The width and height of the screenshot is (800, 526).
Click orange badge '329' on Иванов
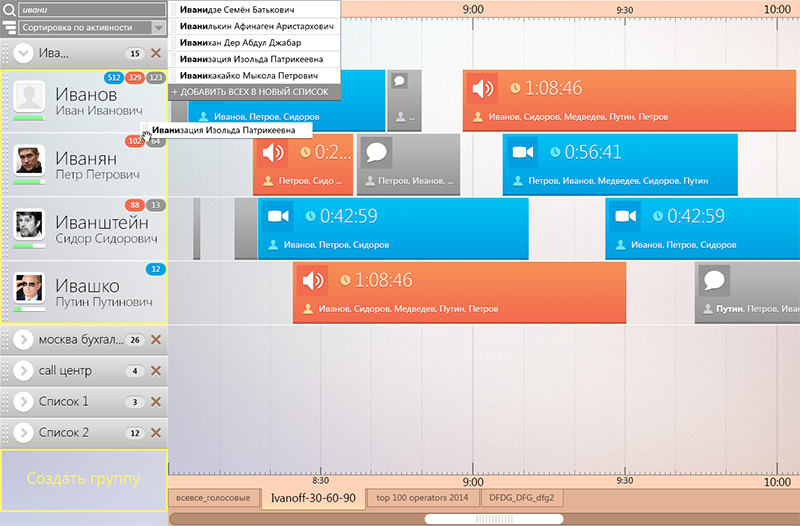point(135,78)
